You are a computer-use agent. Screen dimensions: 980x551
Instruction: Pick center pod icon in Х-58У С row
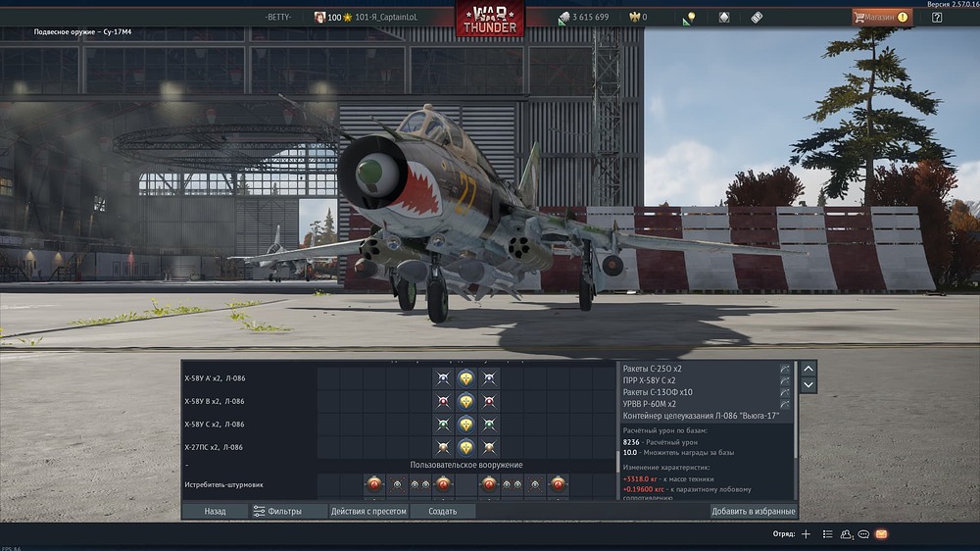pyautogui.click(x=466, y=425)
